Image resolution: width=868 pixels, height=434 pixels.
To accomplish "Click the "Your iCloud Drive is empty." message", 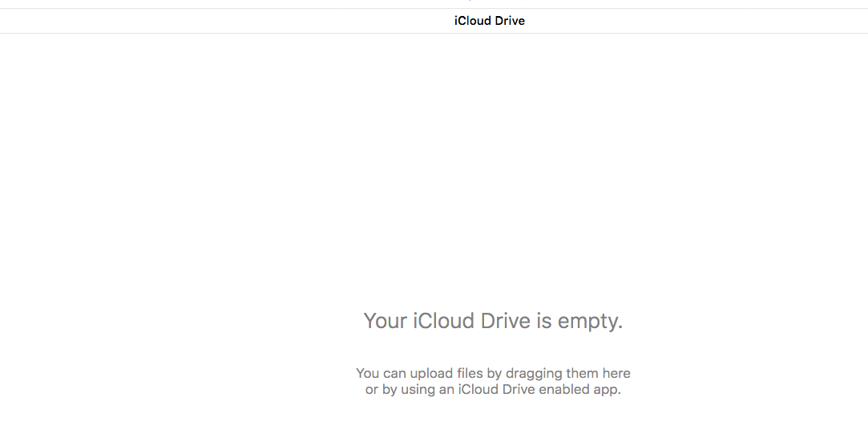I will pyautogui.click(x=493, y=321).
